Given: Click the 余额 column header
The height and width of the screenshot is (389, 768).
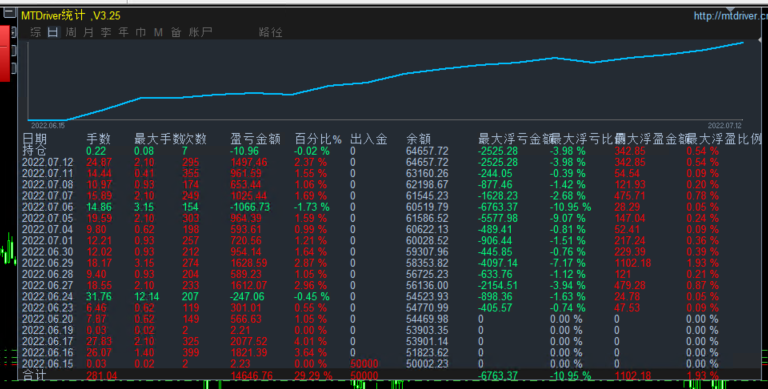Looking at the screenshot, I should pyautogui.click(x=418, y=139).
